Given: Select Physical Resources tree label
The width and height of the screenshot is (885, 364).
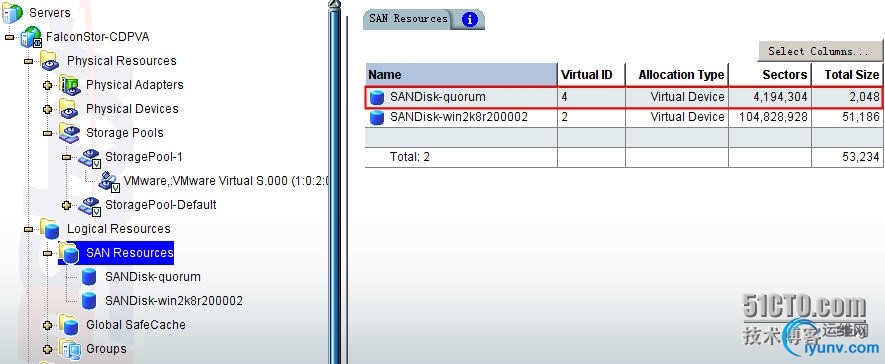Looking at the screenshot, I should coord(121,61).
